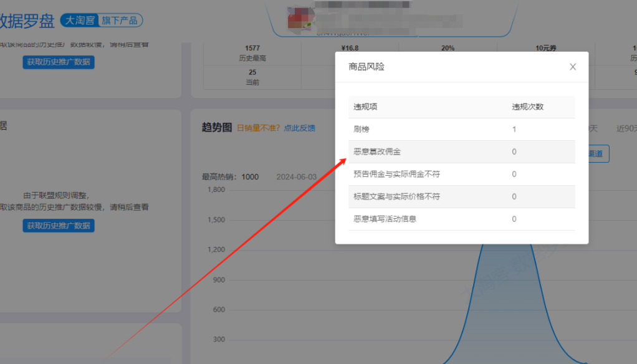Screen dimensions: 637x364
Task: Click the upper 获取历史推广数据 button
Action: [59, 62]
